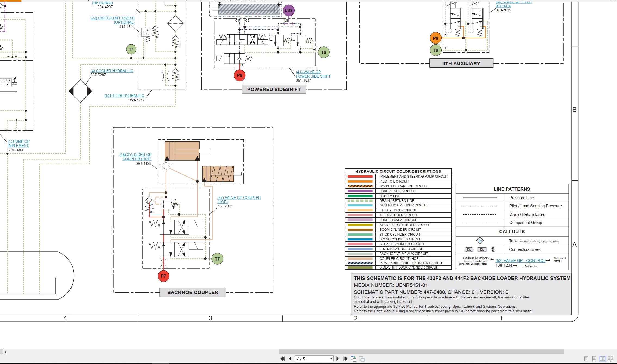Go back to the previous view
Viewport: 617px width, 364px height.
pyautogui.click(x=354, y=359)
